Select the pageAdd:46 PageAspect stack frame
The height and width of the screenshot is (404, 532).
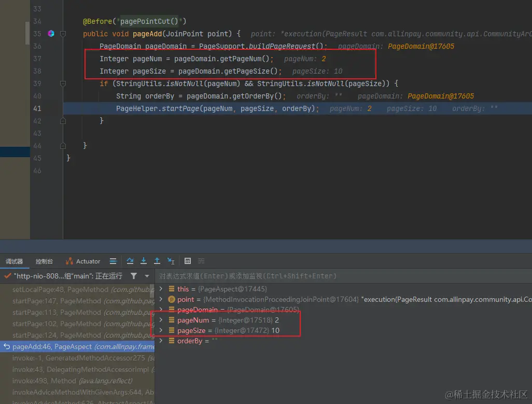(77, 346)
